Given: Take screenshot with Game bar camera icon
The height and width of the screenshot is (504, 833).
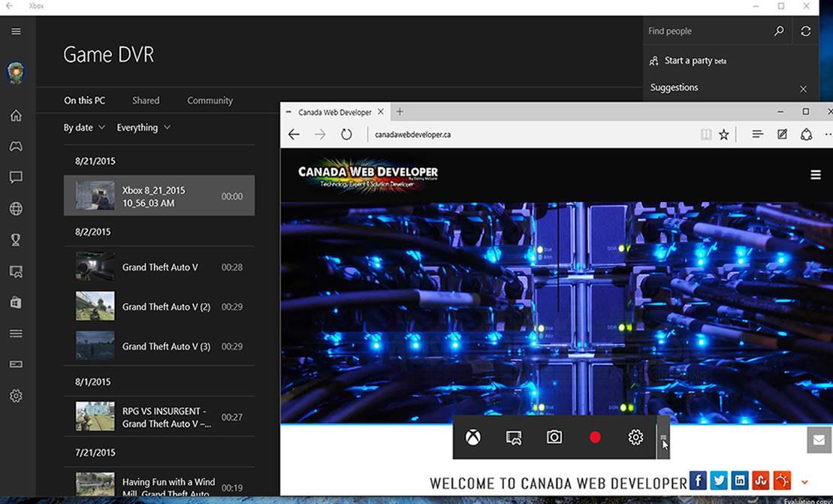Looking at the screenshot, I should click(554, 437).
